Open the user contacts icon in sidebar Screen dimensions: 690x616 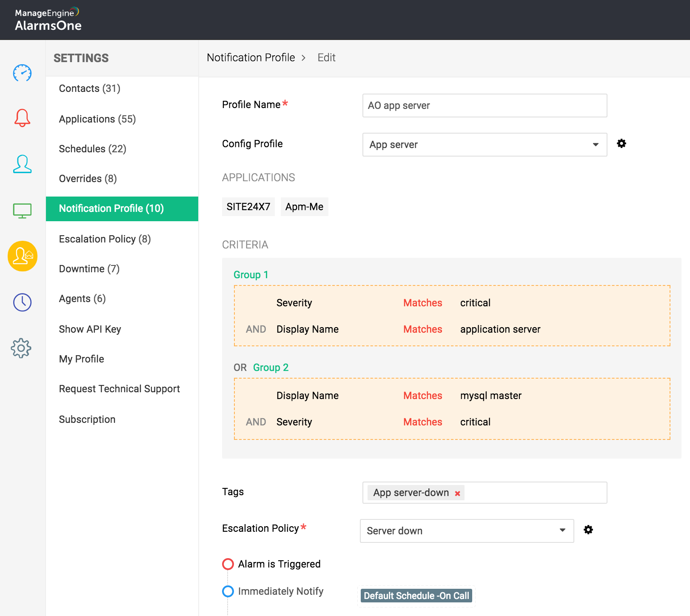pyautogui.click(x=22, y=164)
